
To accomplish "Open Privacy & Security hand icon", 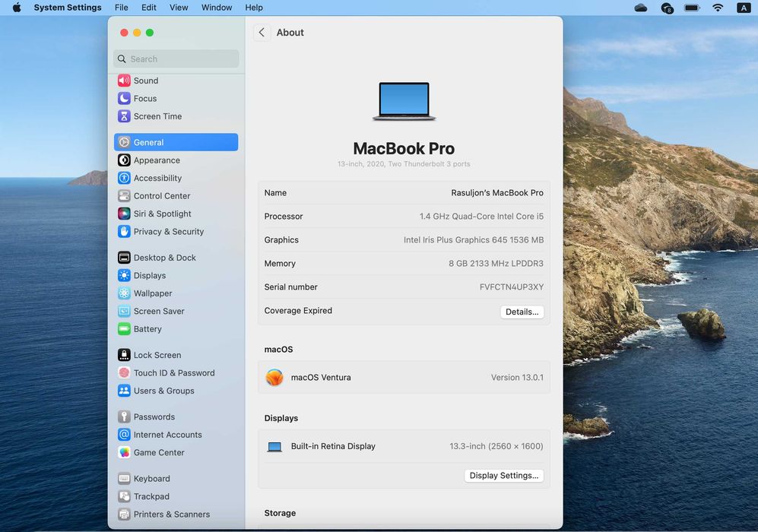I will point(124,232).
